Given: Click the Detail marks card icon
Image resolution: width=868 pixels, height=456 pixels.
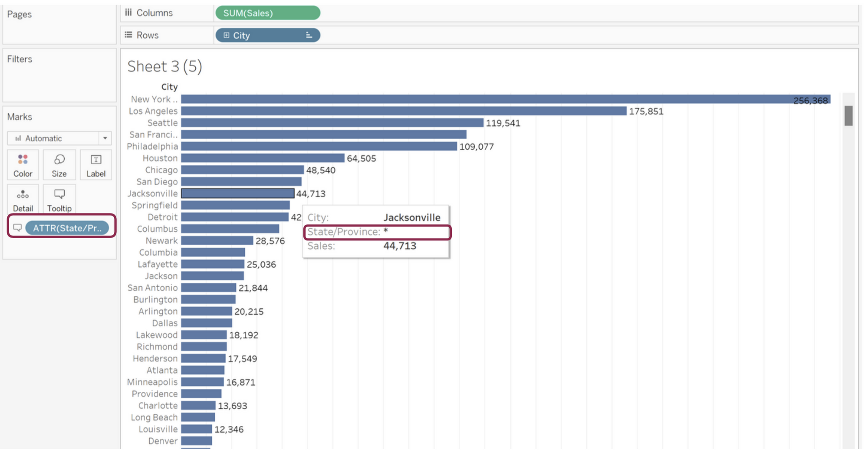Looking at the screenshot, I should pos(23,195).
